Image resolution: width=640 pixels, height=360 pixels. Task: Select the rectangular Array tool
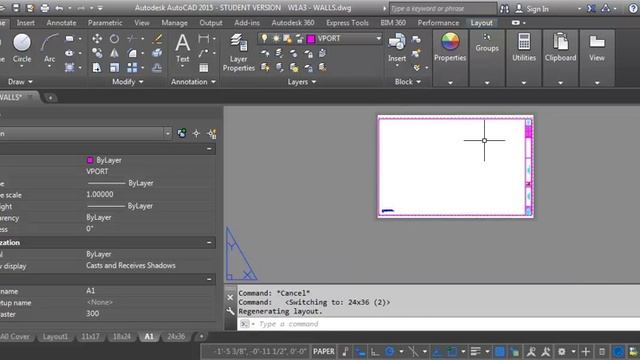tap(132, 67)
